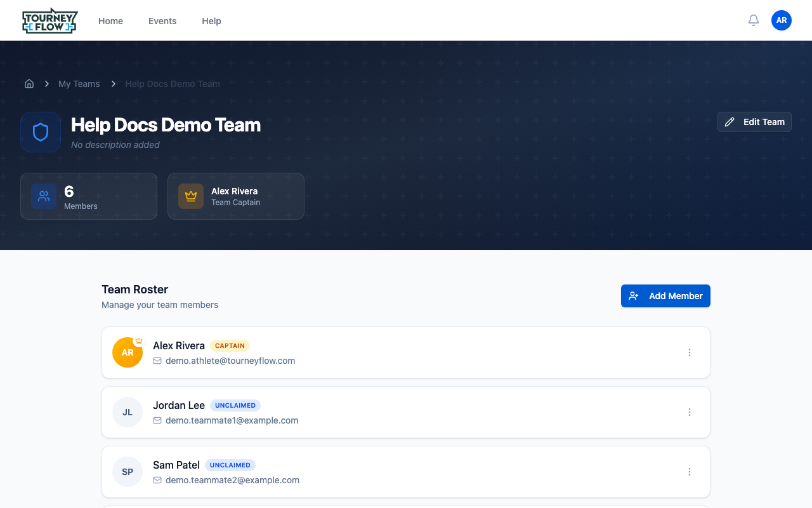
Task: Open the Events navigation item
Action: coord(162,21)
